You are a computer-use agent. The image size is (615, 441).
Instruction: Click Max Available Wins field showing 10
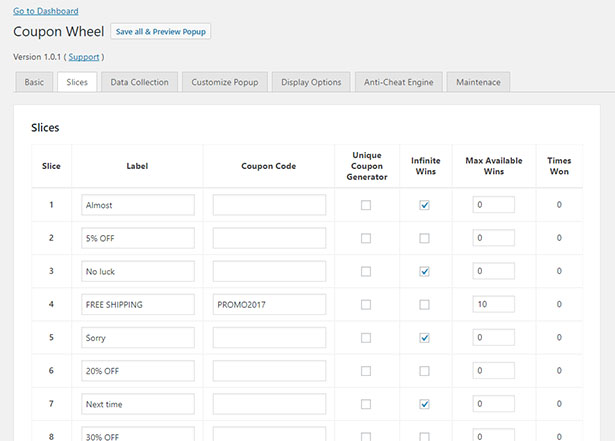point(493,304)
